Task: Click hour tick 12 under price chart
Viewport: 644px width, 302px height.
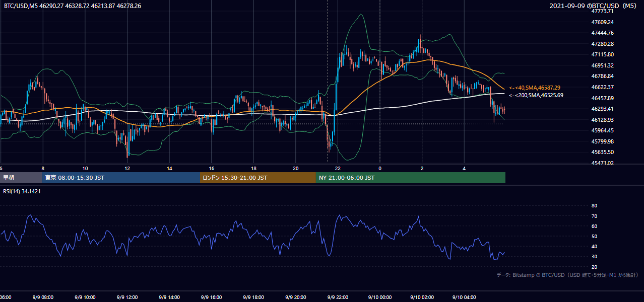Action: pyautogui.click(x=127, y=168)
